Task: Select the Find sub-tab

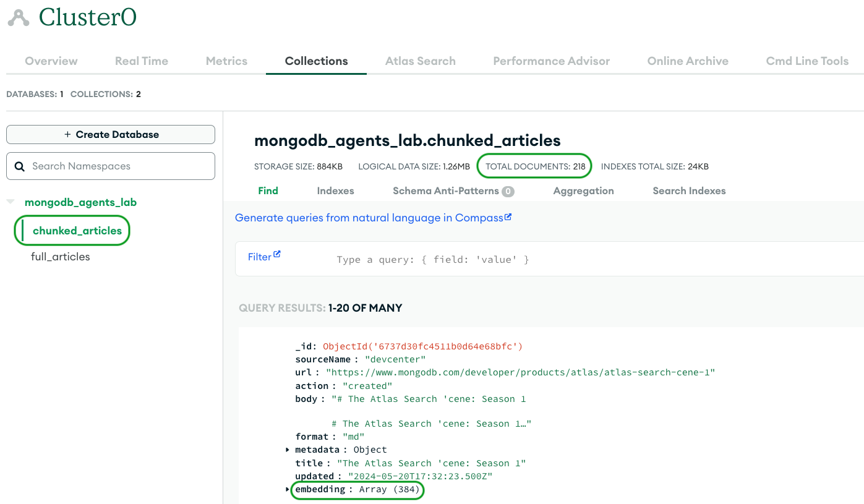Action: pos(268,190)
